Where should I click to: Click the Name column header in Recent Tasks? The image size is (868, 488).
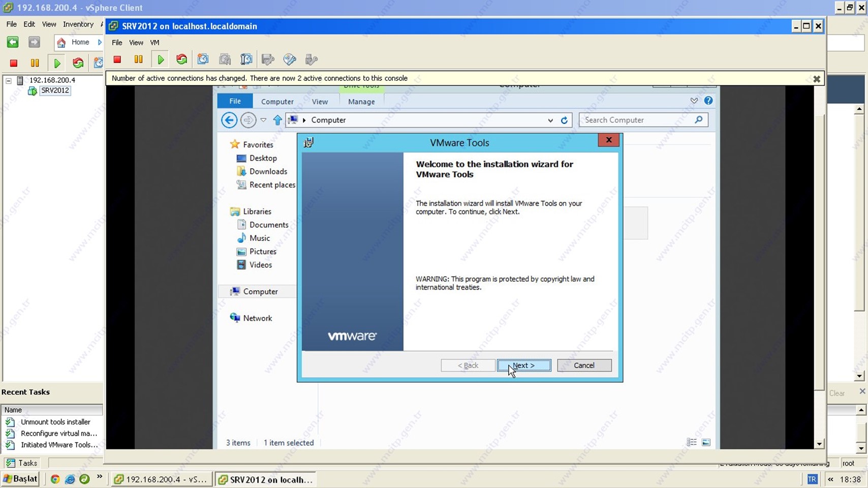52,410
